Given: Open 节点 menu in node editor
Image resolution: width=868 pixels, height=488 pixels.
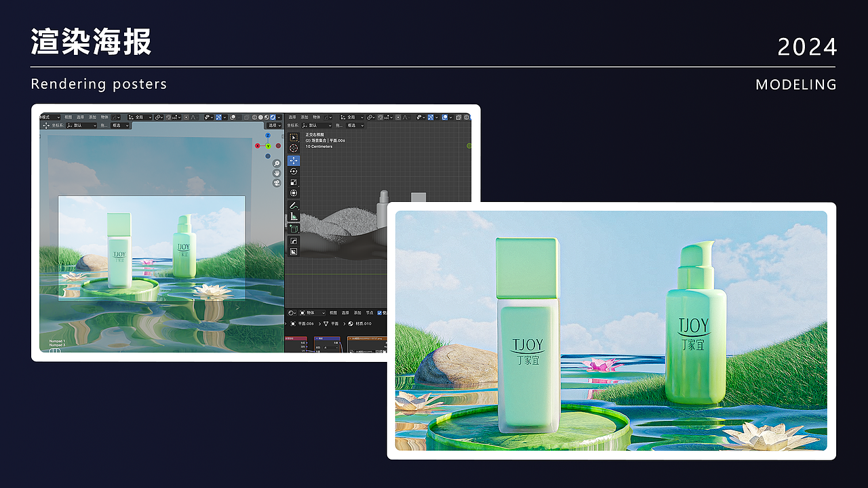Looking at the screenshot, I should (370, 313).
